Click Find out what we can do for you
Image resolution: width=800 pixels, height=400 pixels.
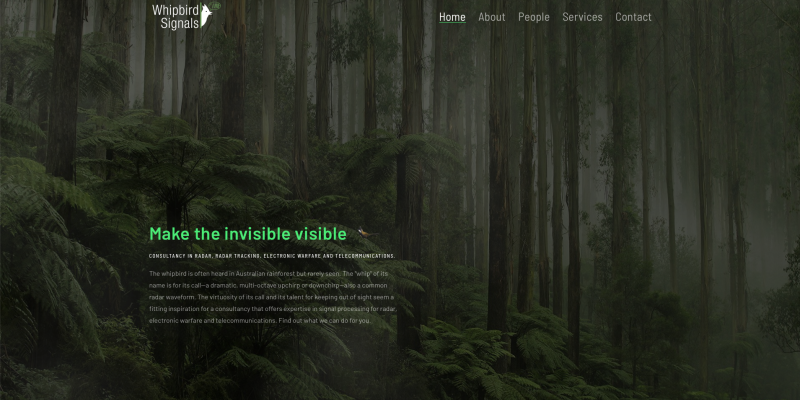(324, 321)
